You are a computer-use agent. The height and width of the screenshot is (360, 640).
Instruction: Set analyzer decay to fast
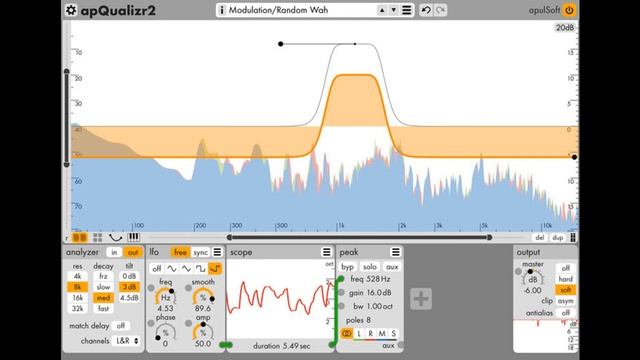103,308
